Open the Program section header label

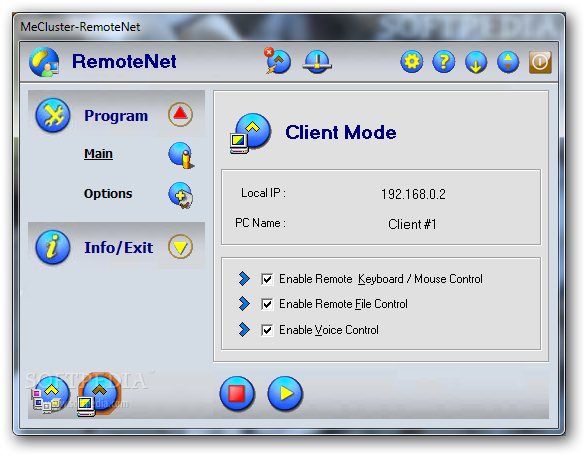point(116,115)
